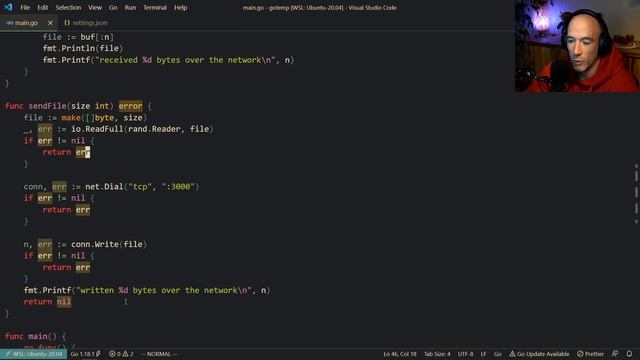Click the 'written %d bytes' string
This screenshot has width=640, height=360.
(x=164, y=290)
